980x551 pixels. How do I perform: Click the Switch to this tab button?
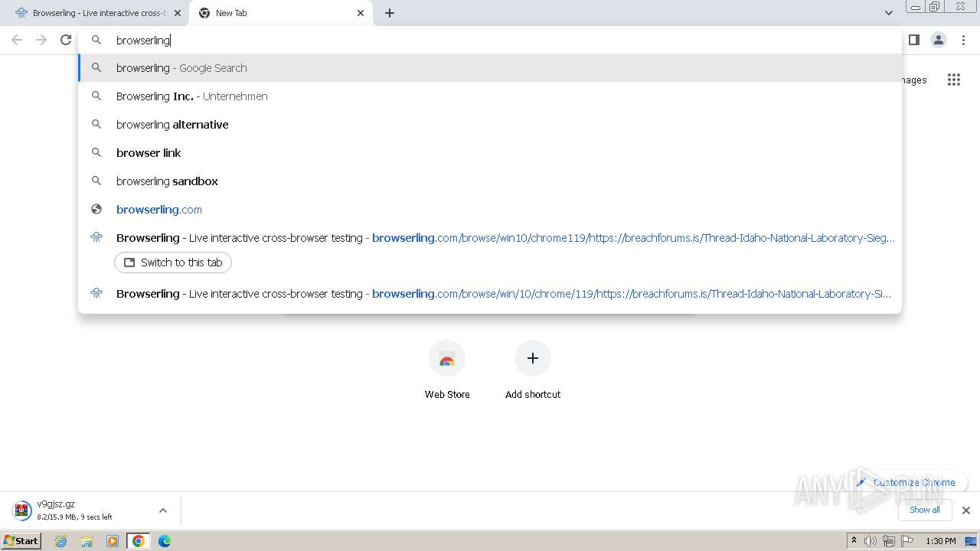173,262
